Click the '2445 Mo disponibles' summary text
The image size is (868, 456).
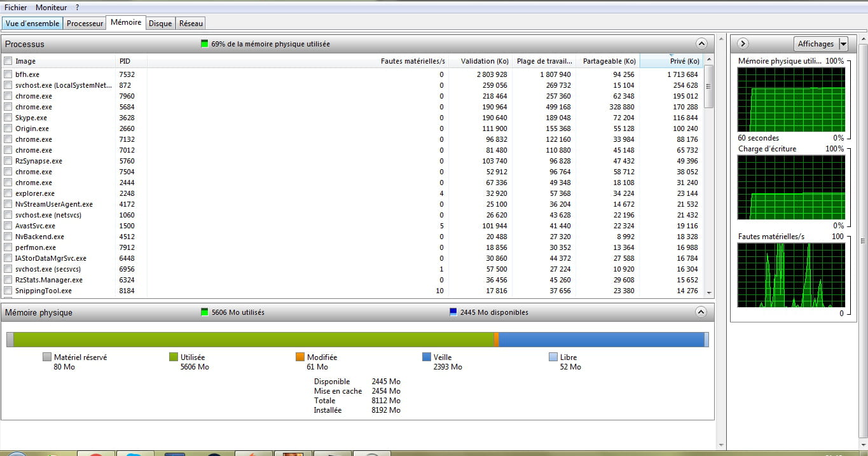[x=494, y=312]
